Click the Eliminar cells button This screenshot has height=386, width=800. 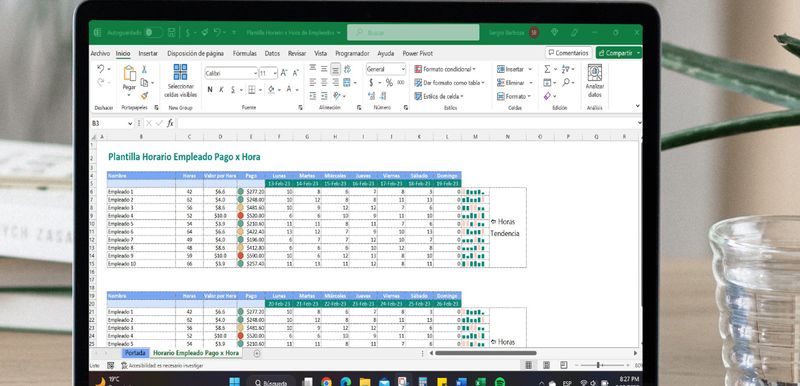click(514, 83)
